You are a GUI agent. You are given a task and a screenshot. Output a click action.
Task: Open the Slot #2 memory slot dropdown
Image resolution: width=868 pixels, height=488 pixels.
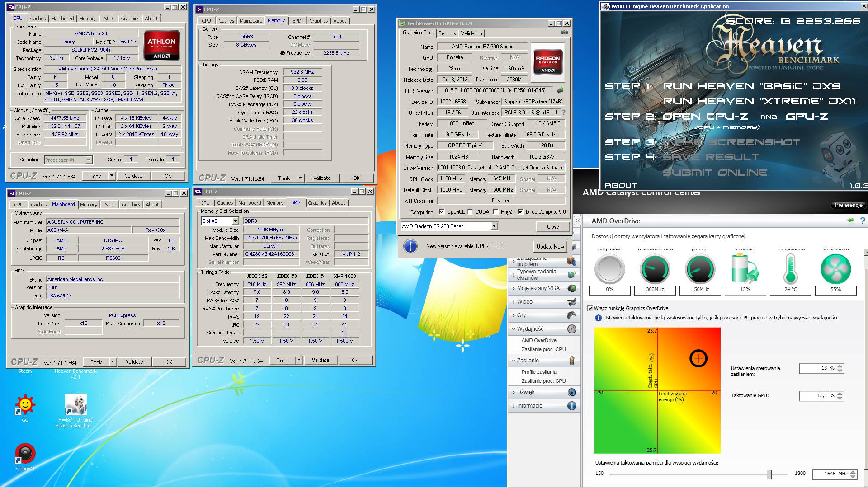click(235, 221)
